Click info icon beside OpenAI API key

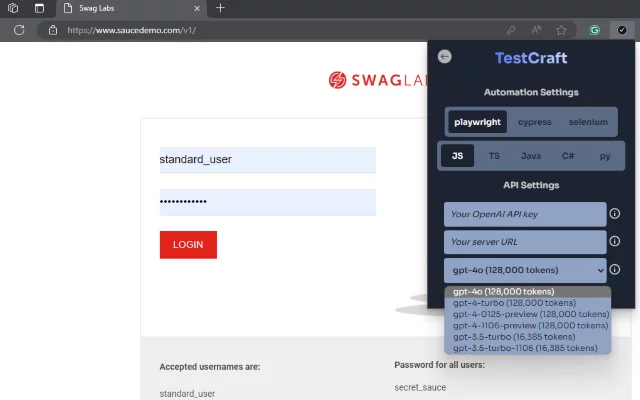pyautogui.click(x=615, y=214)
